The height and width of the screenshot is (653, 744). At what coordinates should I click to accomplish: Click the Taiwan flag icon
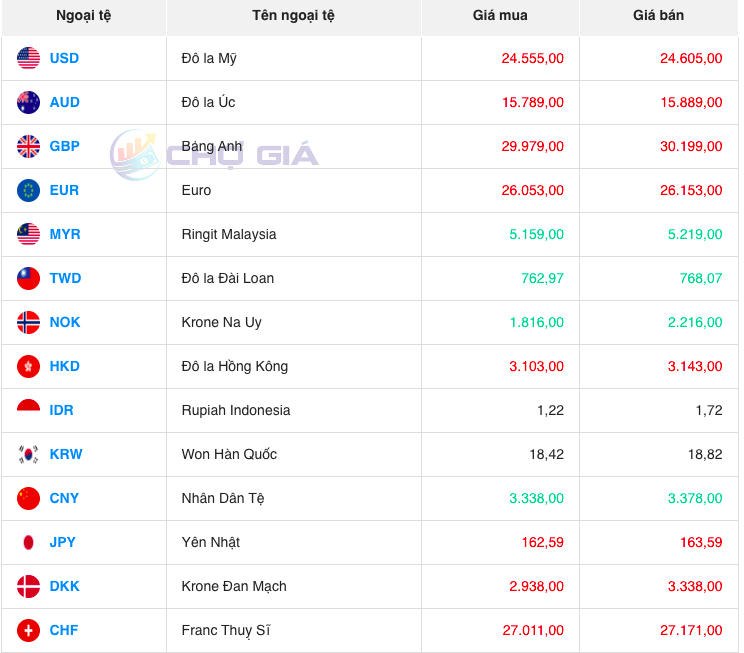point(28,278)
